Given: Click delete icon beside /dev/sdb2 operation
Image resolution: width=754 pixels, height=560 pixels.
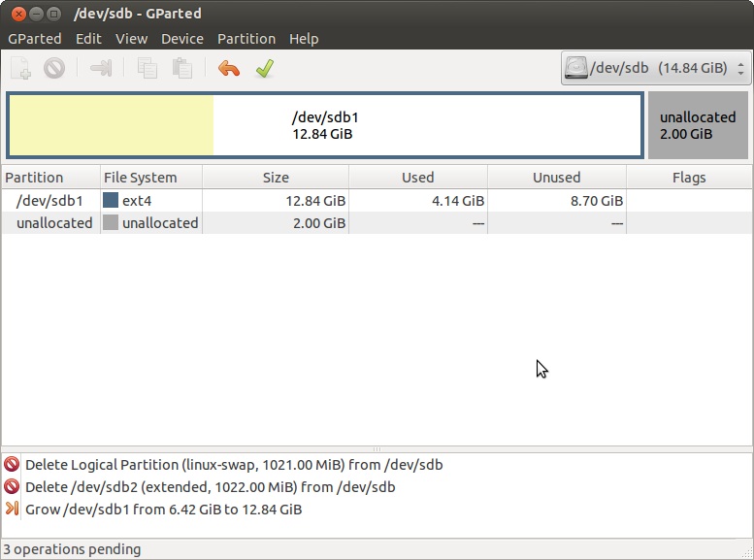Looking at the screenshot, I should [x=12, y=486].
